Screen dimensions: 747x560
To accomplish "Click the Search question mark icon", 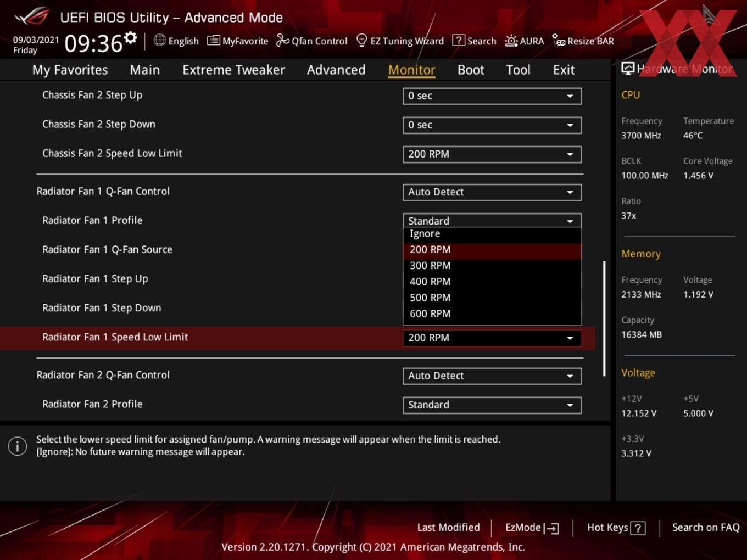I will coord(458,41).
